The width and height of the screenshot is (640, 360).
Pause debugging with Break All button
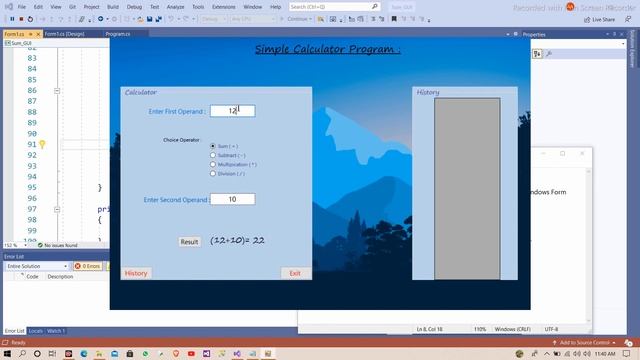tap(12, 19)
